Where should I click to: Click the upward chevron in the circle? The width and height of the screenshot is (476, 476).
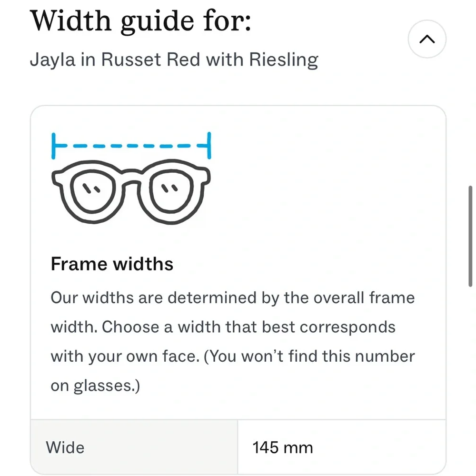tap(426, 39)
